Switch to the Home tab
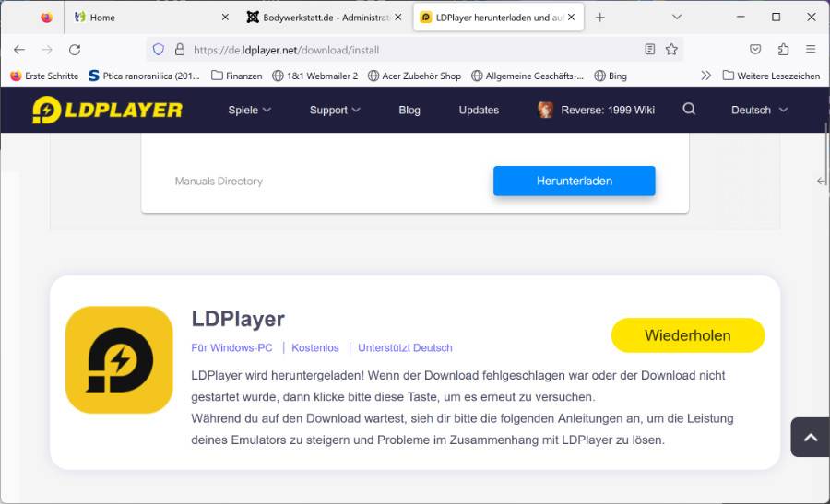The width and height of the screenshot is (830, 504). pyautogui.click(x=151, y=18)
